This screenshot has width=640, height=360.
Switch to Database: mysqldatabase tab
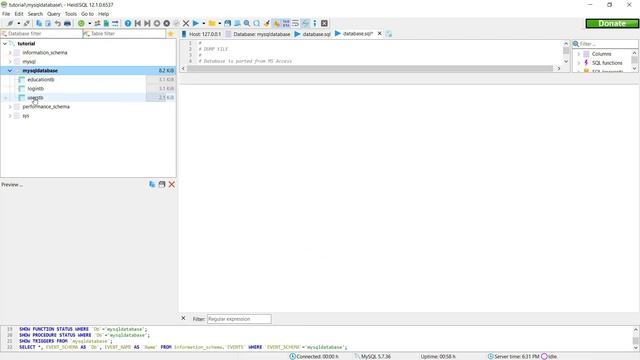[x=258, y=34]
